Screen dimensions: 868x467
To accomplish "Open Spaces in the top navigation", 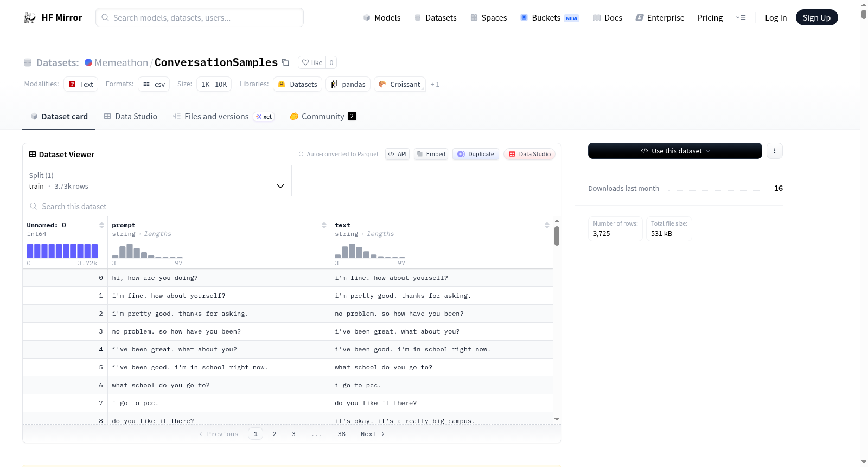I will pos(489,18).
